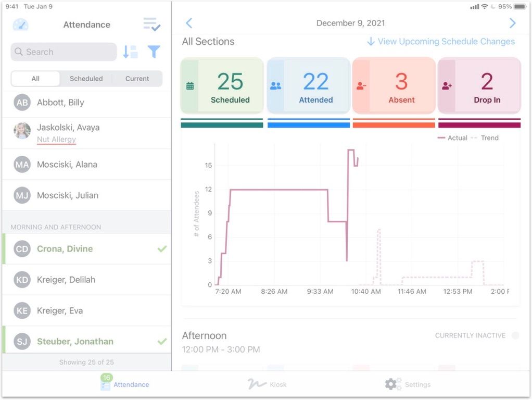Open the dashboard gauge icon

point(20,24)
